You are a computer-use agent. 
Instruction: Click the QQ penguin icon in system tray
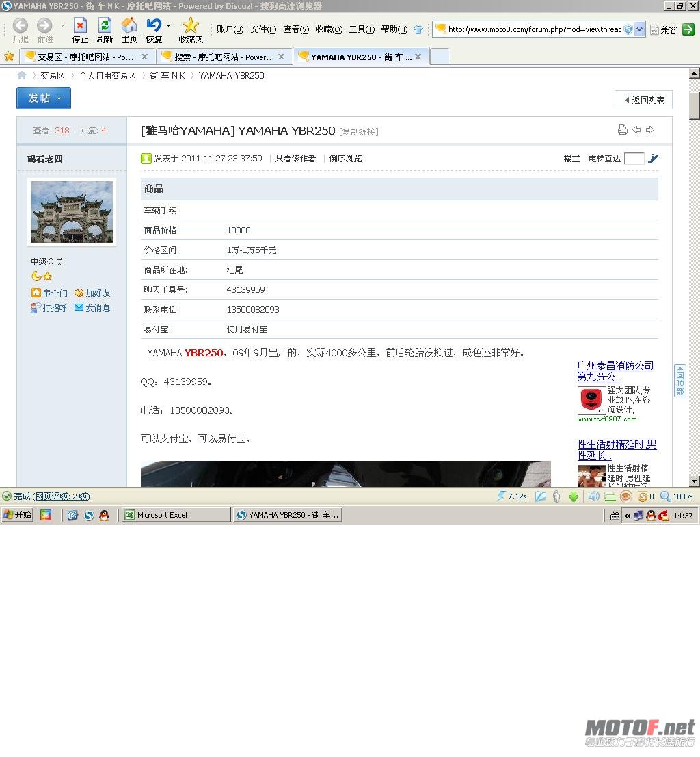click(x=651, y=516)
